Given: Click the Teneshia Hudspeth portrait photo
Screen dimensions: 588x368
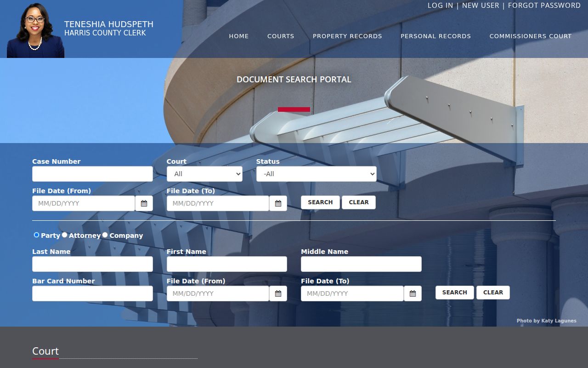Looking at the screenshot, I should tap(36, 30).
